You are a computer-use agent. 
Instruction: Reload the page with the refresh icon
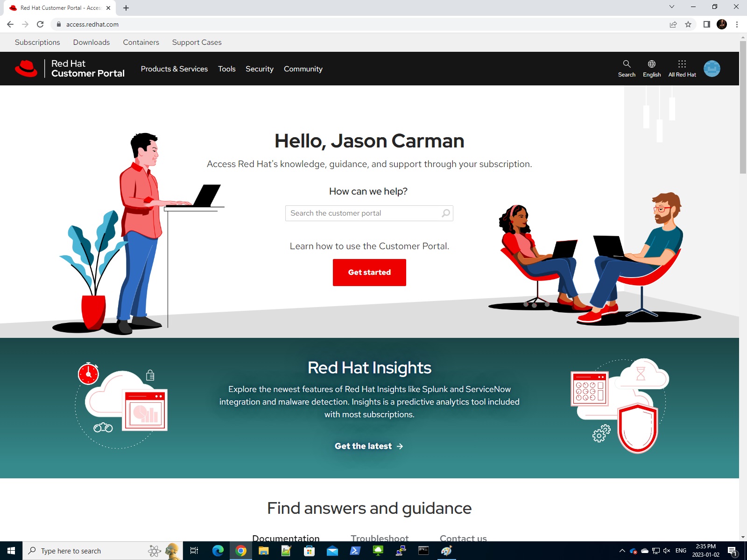[40, 24]
